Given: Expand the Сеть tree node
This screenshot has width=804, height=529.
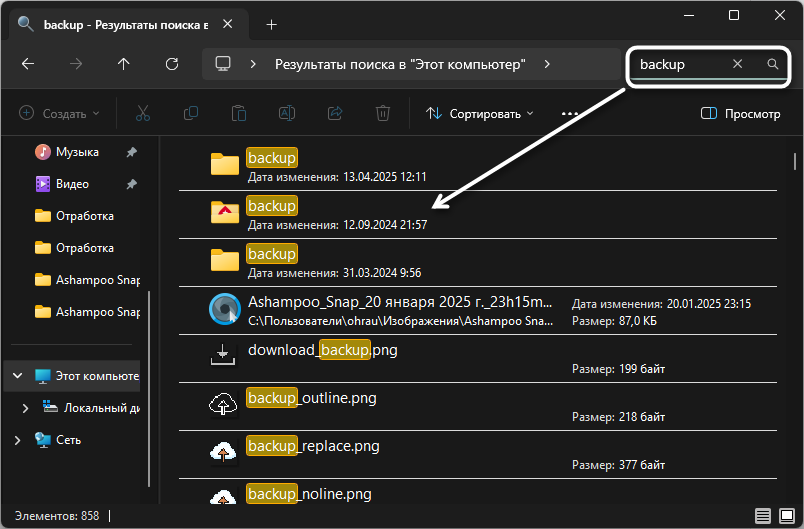Looking at the screenshot, I should click(x=17, y=440).
